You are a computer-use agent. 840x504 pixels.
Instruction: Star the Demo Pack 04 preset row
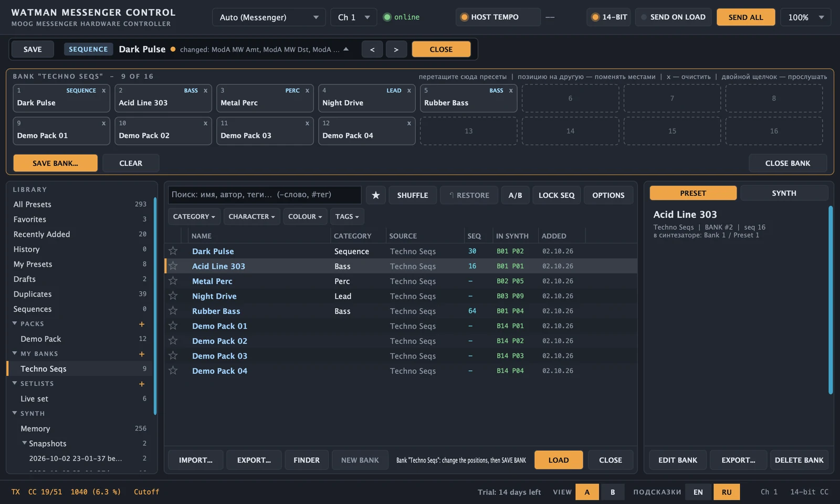173,371
